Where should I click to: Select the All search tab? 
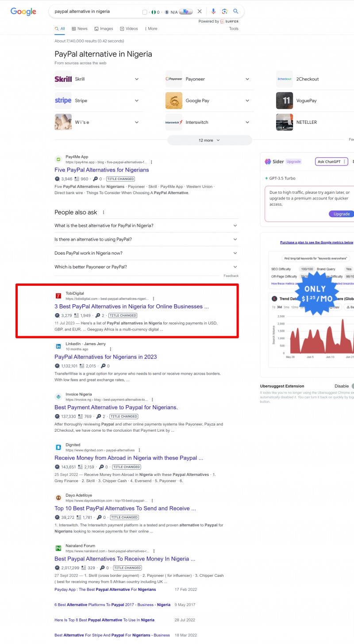click(60, 29)
